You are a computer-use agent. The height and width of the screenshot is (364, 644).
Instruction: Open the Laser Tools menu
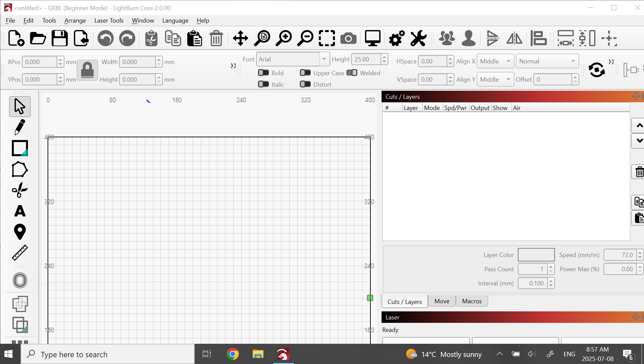[109, 21]
